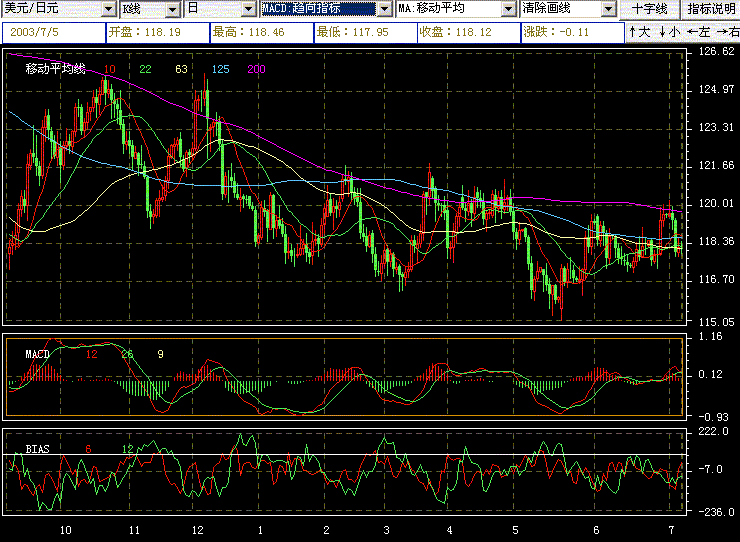
Task: Zoom in chart with ↑大 button
Action: 639,32
